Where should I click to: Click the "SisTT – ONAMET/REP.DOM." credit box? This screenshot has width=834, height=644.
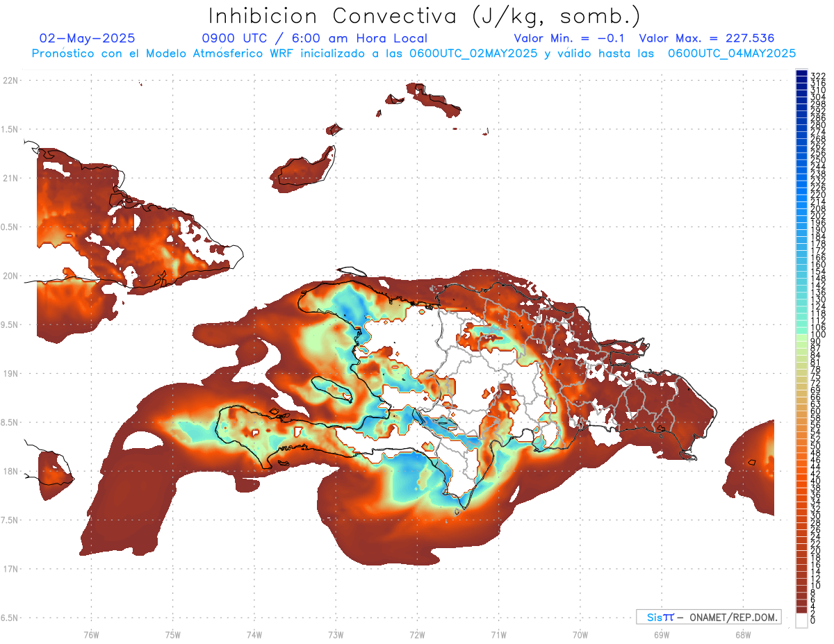tap(709, 617)
